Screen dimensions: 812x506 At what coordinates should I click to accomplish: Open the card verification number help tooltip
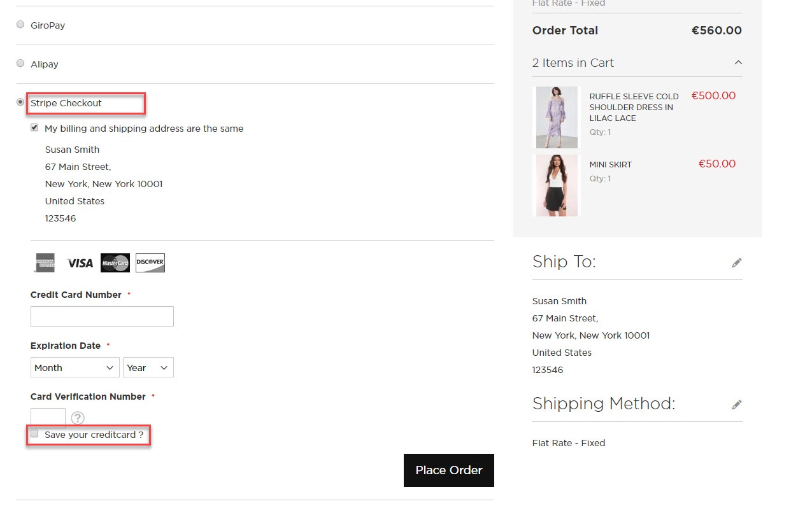pos(78,418)
